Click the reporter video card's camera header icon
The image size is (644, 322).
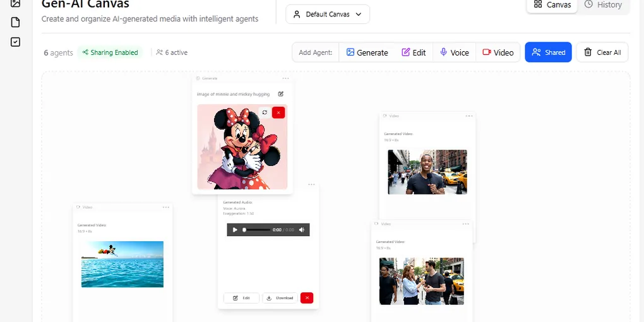pyautogui.click(x=385, y=116)
